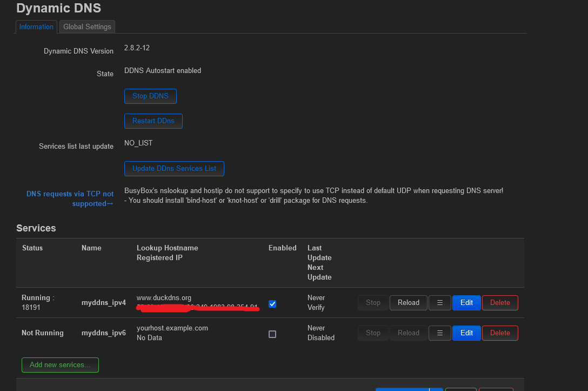The image size is (588, 391).
Task: Click the version value 2.8.2-12
Action: tap(137, 48)
